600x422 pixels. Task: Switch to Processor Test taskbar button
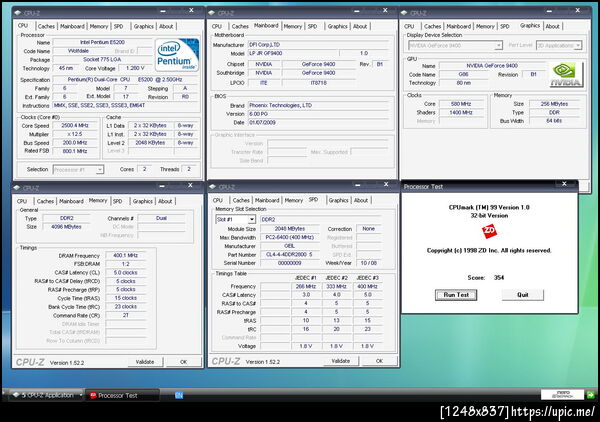(x=122, y=395)
